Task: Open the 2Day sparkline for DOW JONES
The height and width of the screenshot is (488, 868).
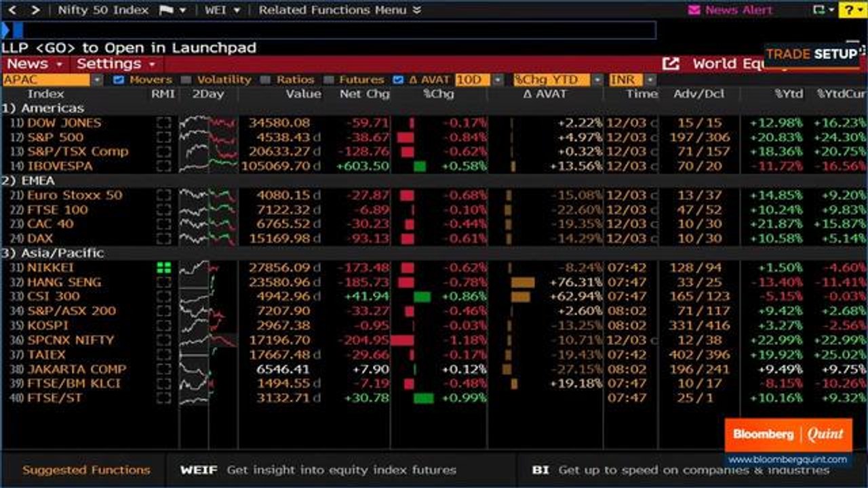Action: coord(208,123)
